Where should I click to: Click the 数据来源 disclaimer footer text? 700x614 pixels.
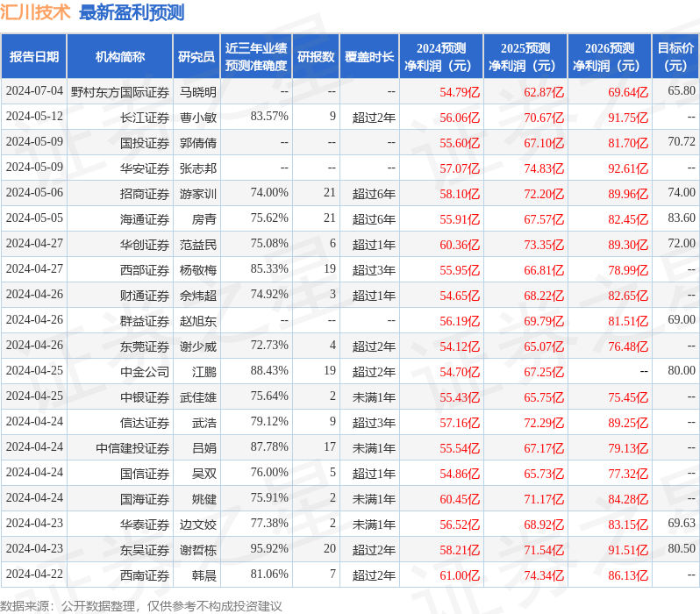pyautogui.click(x=141, y=606)
